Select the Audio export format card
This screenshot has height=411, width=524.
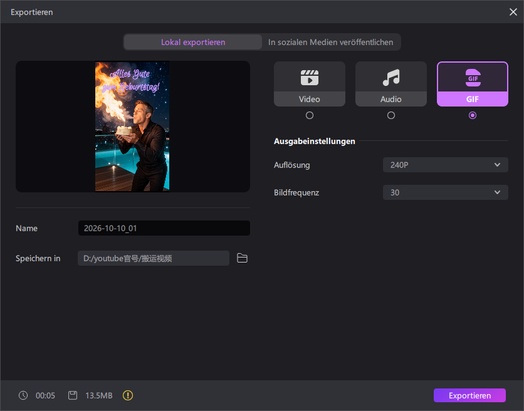point(391,84)
